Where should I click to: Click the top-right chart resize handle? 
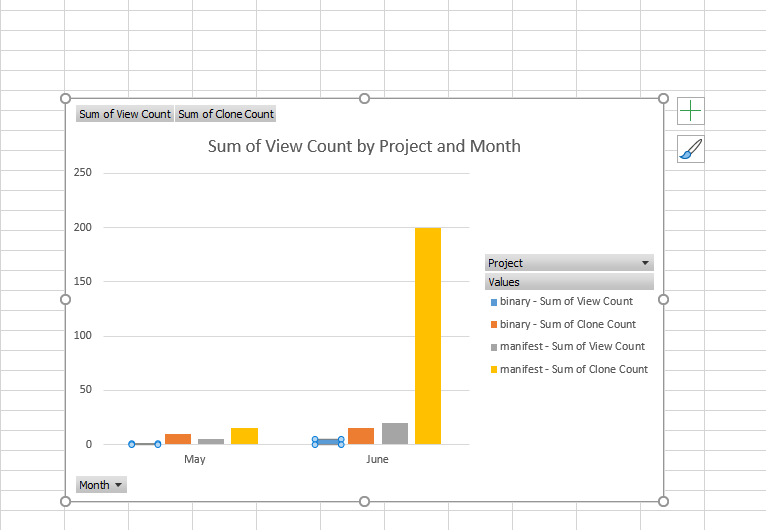[x=663, y=98]
